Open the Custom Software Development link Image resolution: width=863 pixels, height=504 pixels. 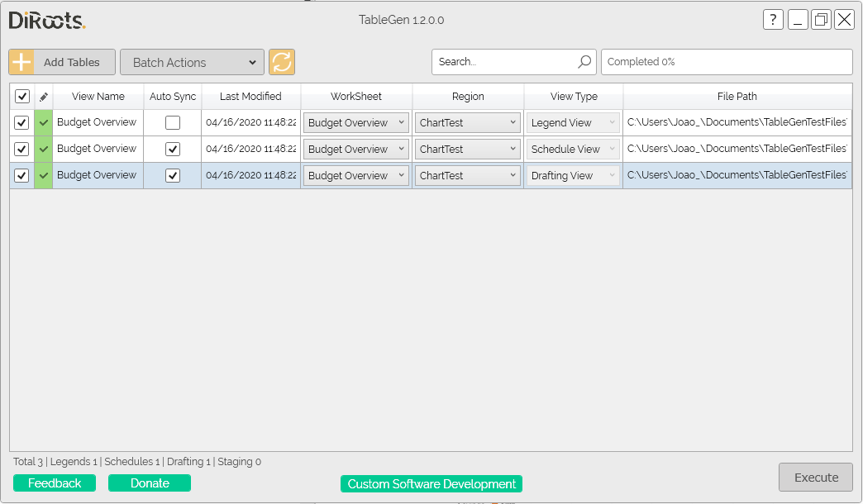(x=431, y=483)
